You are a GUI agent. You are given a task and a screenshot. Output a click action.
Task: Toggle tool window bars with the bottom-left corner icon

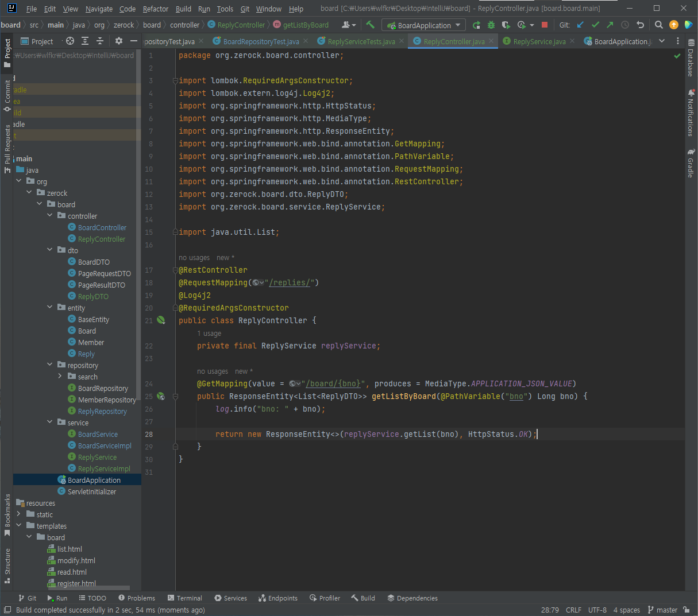click(7, 610)
